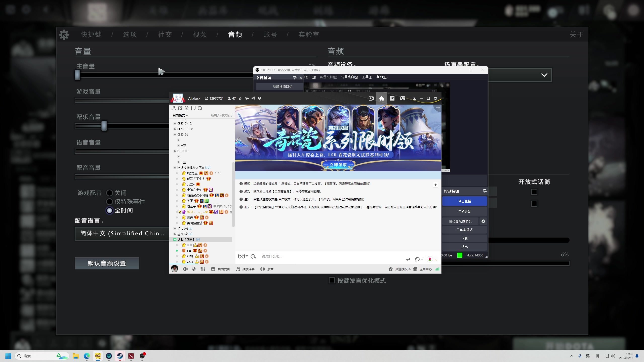Toggle the YY microphone icon
644x362 pixels.
pyautogui.click(x=194, y=269)
